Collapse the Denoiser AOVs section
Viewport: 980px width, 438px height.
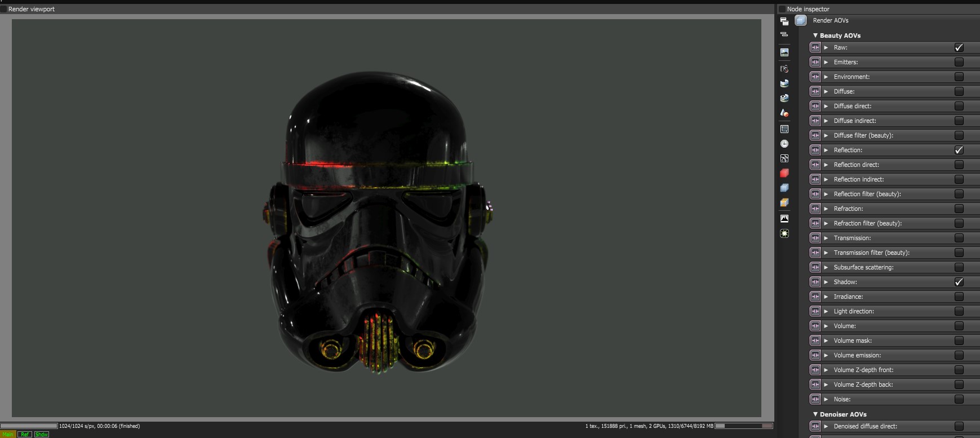tap(815, 414)
